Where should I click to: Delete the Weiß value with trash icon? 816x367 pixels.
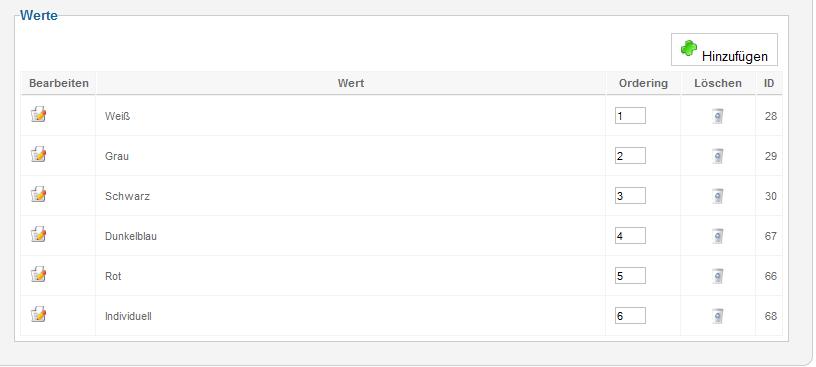pos(718,116)
